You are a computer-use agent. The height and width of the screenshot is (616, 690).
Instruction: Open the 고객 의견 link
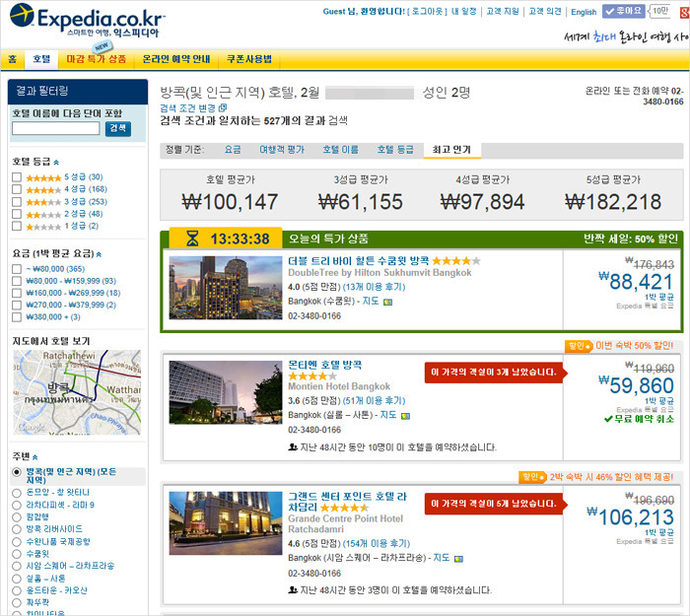[545, 12]
